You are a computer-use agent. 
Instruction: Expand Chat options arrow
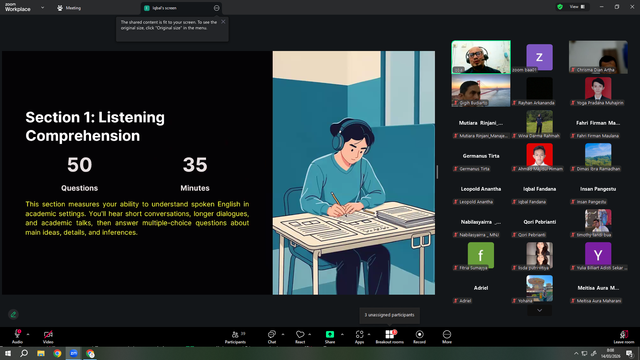point(283,334)
